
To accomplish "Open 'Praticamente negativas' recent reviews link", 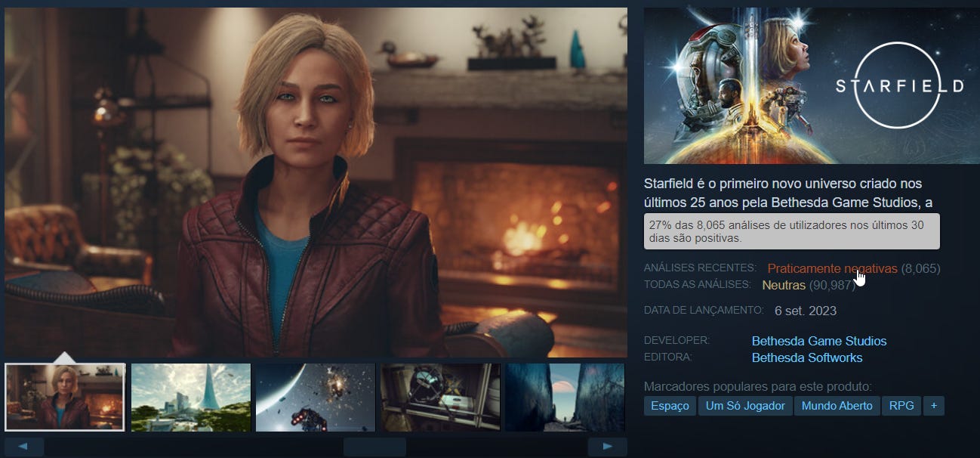I will pyautogui.click(x=832, y=269).
